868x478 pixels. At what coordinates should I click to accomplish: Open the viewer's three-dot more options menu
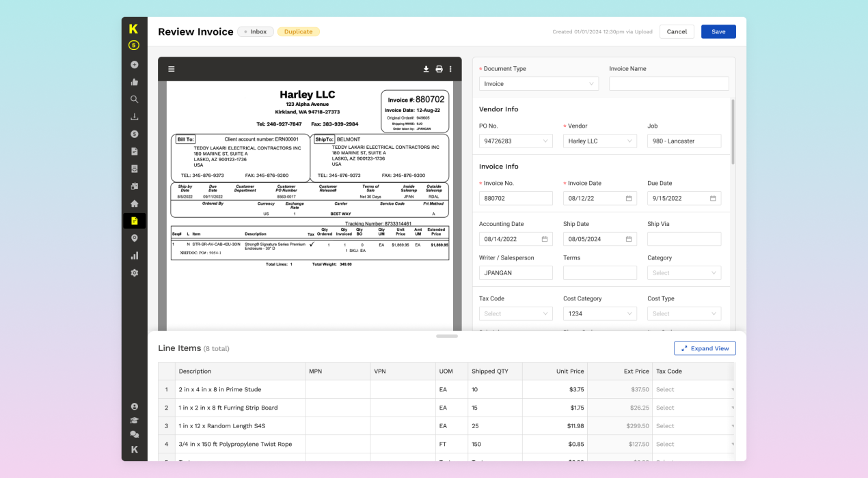point(450,69)
